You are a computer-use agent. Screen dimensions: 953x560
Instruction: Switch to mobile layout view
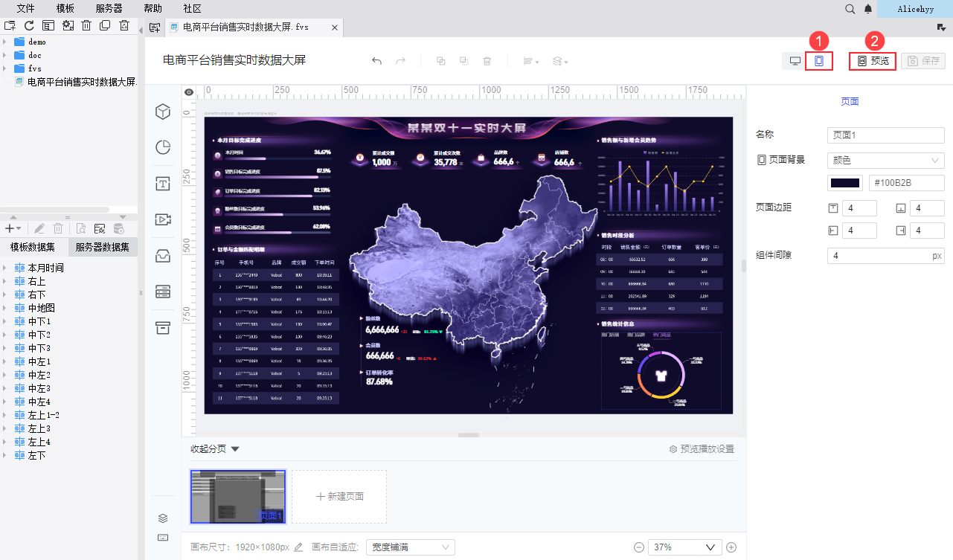pos(819,61)
